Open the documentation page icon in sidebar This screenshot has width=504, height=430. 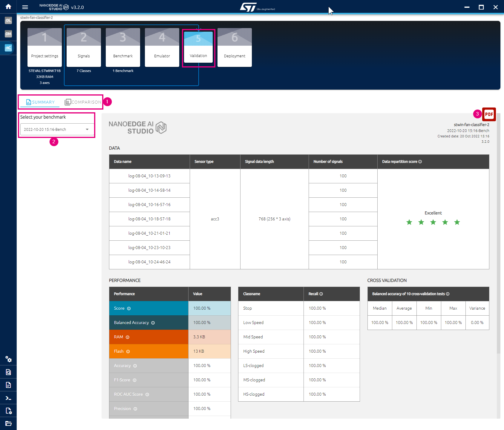coord(8,385)
